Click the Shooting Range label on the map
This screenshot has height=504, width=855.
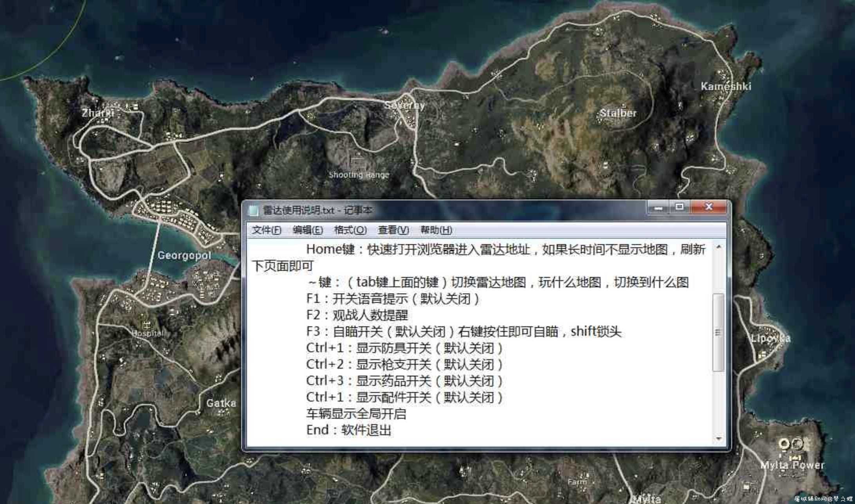[359, 175]
